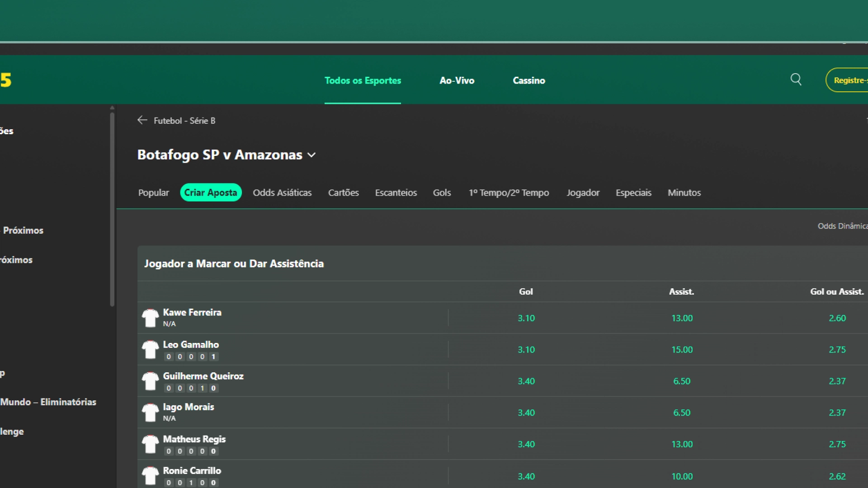Click the bet365 logo in the top corner
The image size is (868, 488).
pos(6,80)
